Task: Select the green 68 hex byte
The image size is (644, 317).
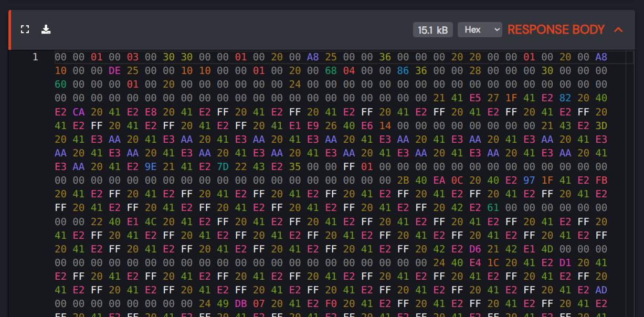Action: [331, 70]
